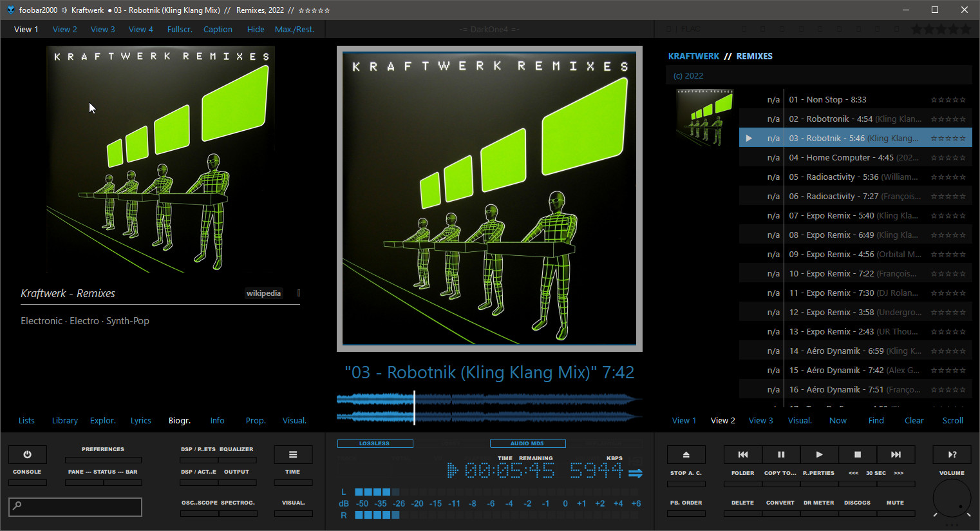Click the foobar2000 icon in the title bar
The image size is (980, 531).
10,10
